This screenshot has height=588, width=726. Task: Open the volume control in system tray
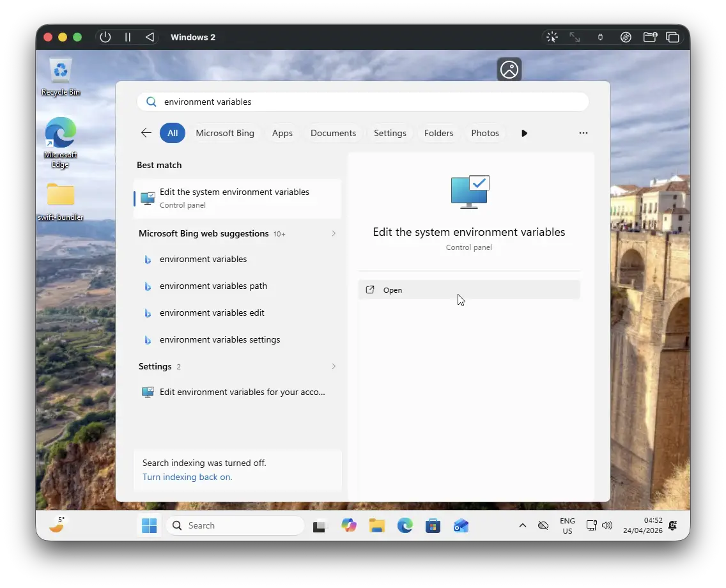pyautogui.click(x=607, y=525)
